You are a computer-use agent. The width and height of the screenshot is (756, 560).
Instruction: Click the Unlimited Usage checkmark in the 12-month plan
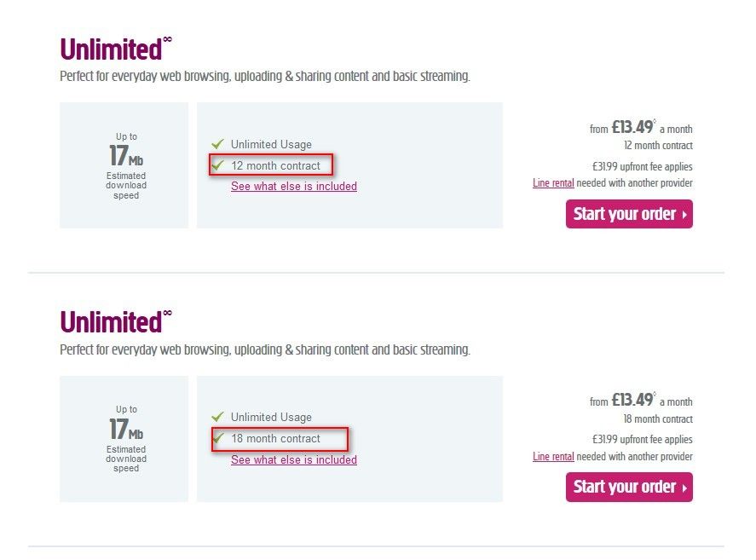pyautogui.click(x=217, y=144)
